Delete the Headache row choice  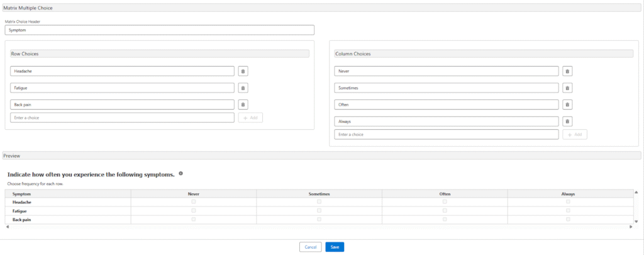point(243,72)
